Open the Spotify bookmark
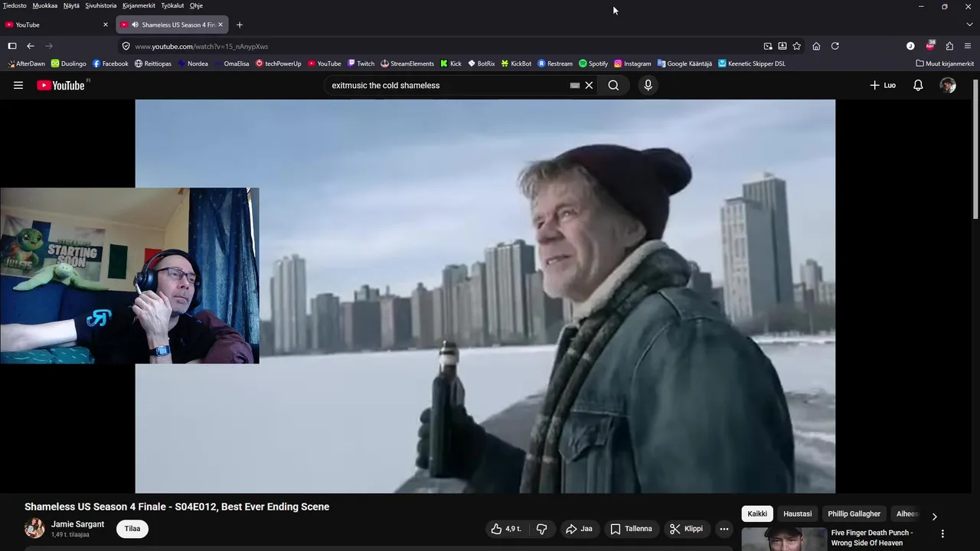 593,64
